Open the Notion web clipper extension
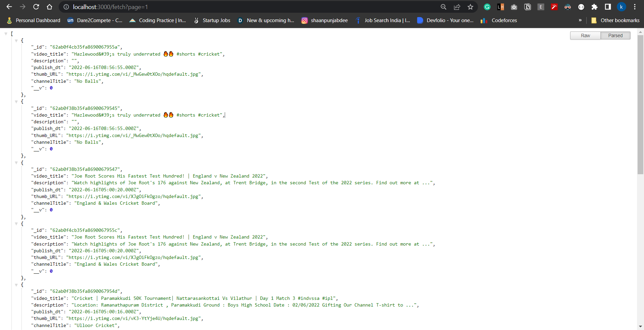Image resolution: width=644 pixels, height=330 pixels. click(x=527, y=7)
